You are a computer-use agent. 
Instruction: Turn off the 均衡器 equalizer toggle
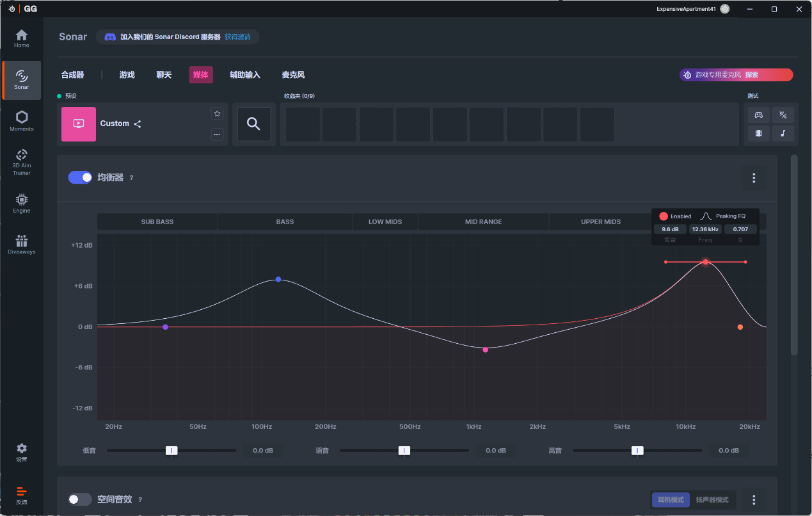coord(80,177)
